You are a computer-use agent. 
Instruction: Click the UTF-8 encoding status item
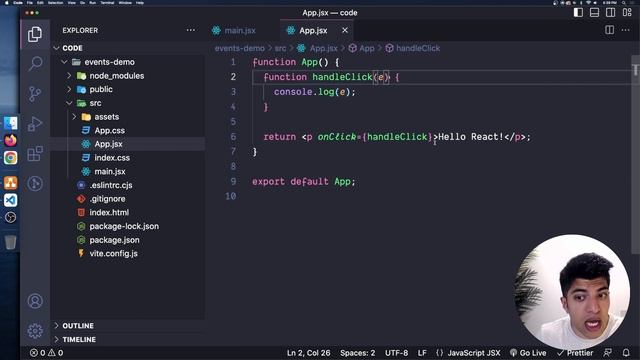(396, 353)
